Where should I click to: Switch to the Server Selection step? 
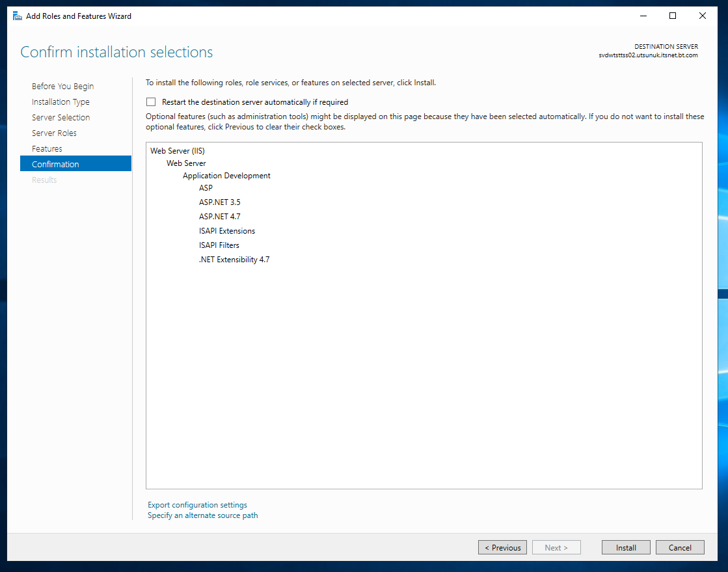(61, 118)
